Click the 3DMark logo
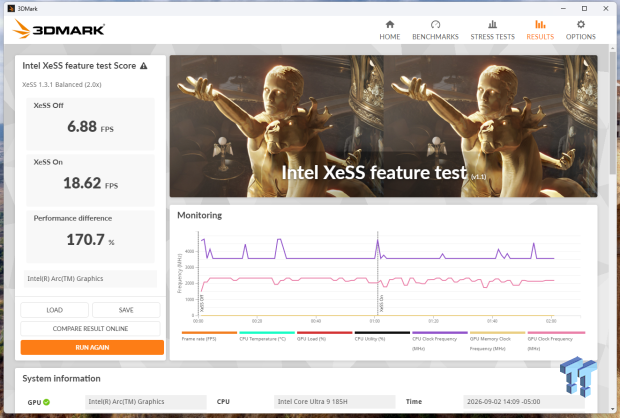The image size is (620, 418). [59, 29]
